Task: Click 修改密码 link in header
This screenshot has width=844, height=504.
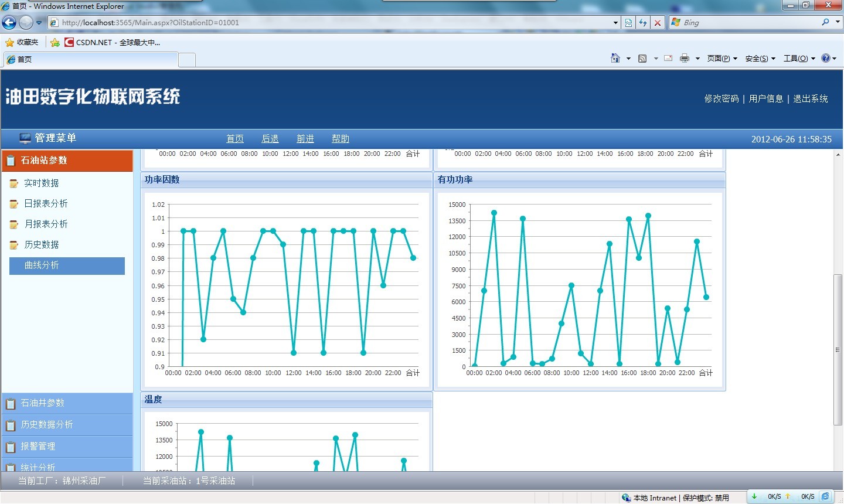Action: (722, 98)
